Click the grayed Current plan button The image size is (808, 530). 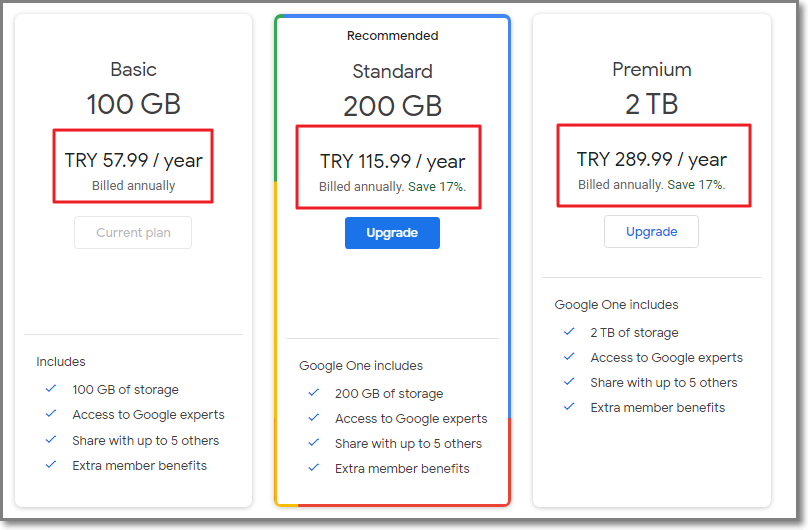[133, 233]
